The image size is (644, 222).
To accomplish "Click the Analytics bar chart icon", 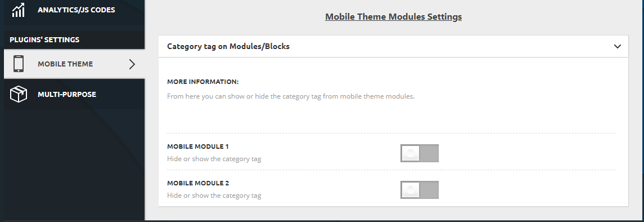I will 18,10.
